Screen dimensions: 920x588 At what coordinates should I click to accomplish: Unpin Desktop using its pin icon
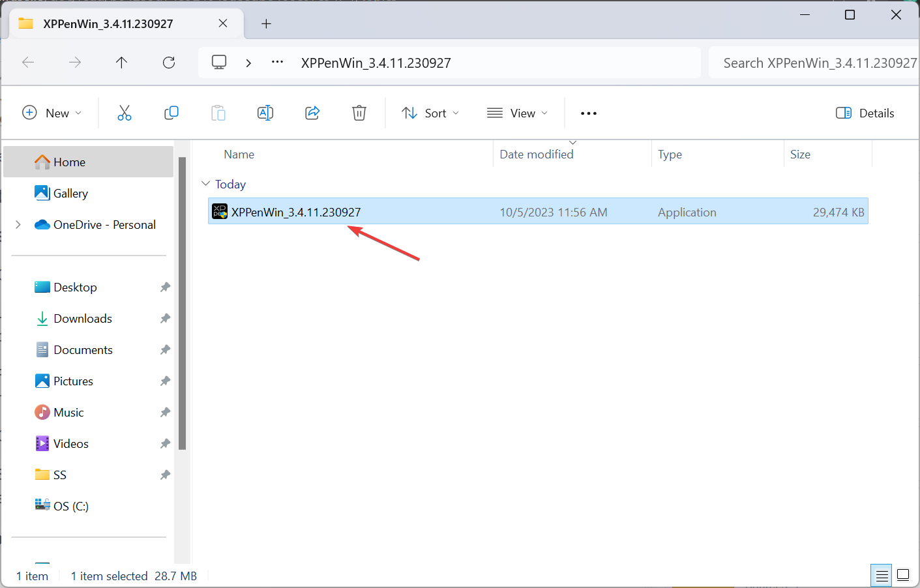click(x=165, y=287)
